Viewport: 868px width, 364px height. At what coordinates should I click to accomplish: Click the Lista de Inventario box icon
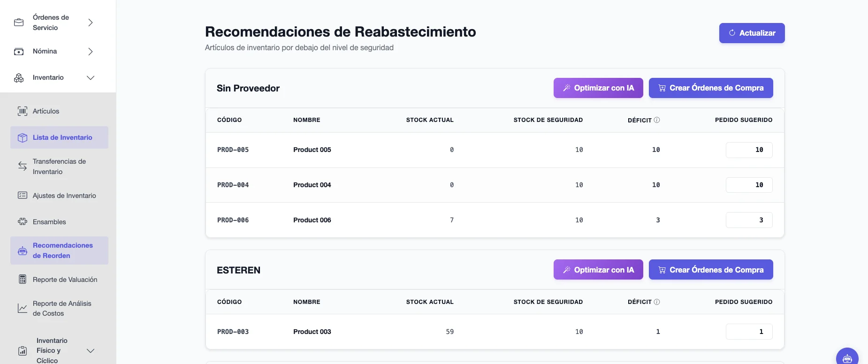click(23, 137)
